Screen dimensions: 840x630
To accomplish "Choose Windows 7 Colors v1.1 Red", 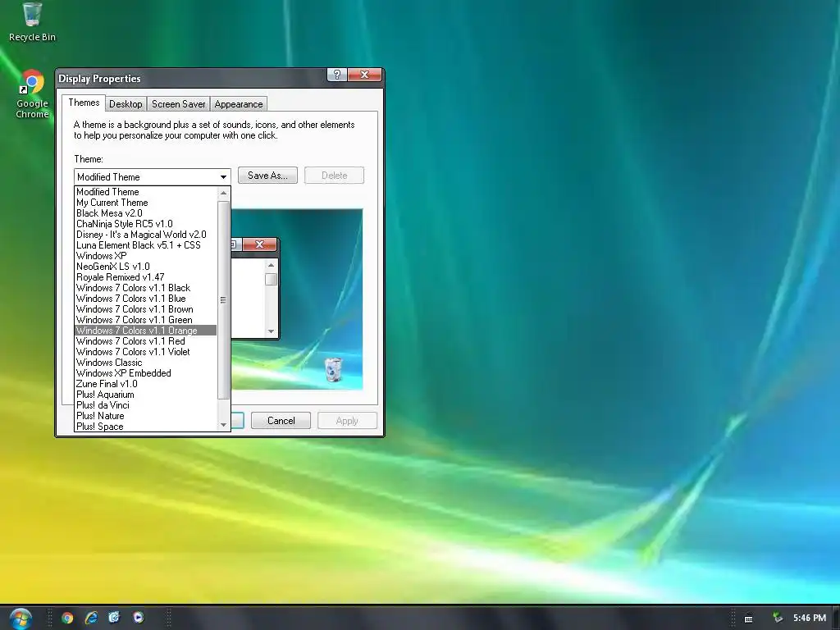I will click(146, 341).
